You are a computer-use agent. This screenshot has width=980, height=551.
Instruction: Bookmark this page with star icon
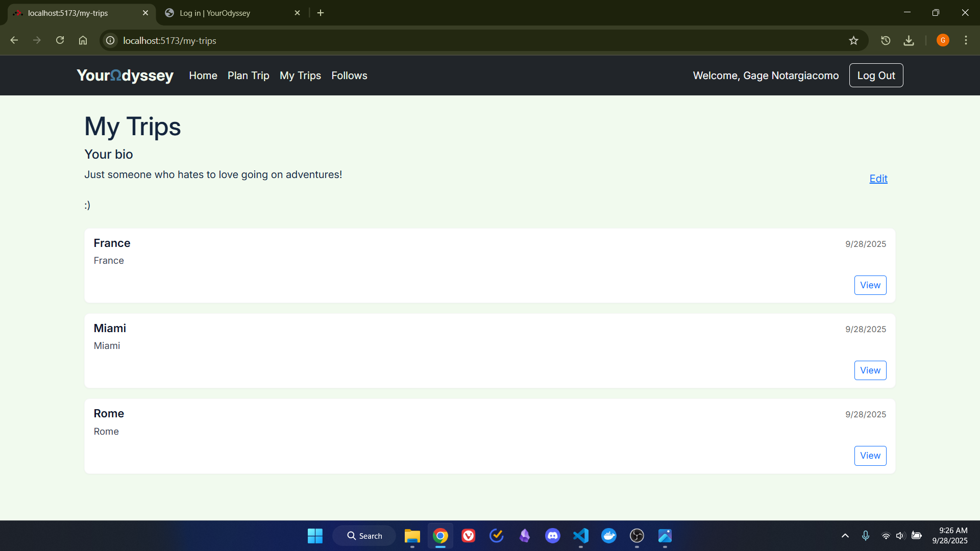point(853,41)
